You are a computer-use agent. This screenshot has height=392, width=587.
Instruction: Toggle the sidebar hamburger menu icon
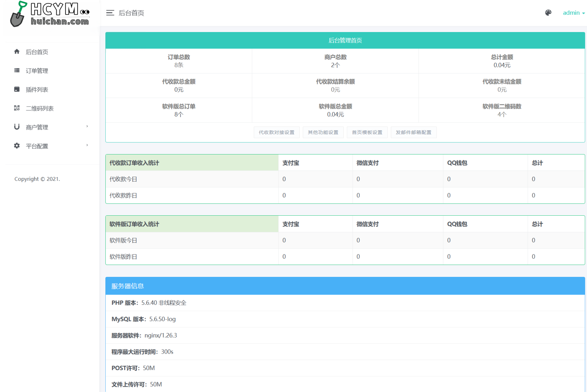[x=110, y=13]
